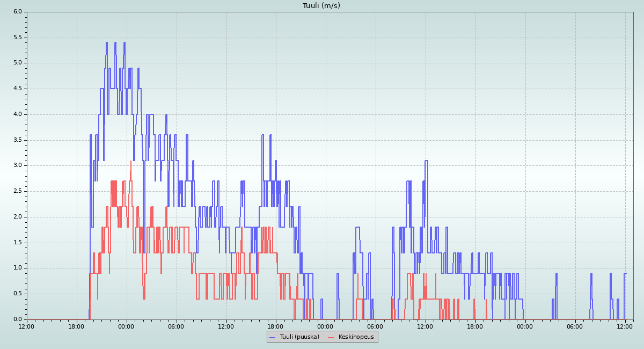The height and width of the screenshot is (349, 644).
Task: Click the rightmost 12:00 time axis label
Action: (625, 326)
